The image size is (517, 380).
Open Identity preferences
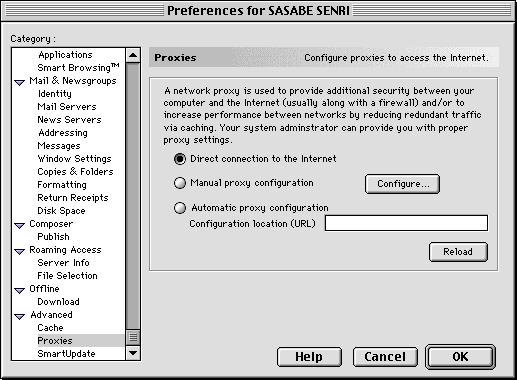(55, 94)
